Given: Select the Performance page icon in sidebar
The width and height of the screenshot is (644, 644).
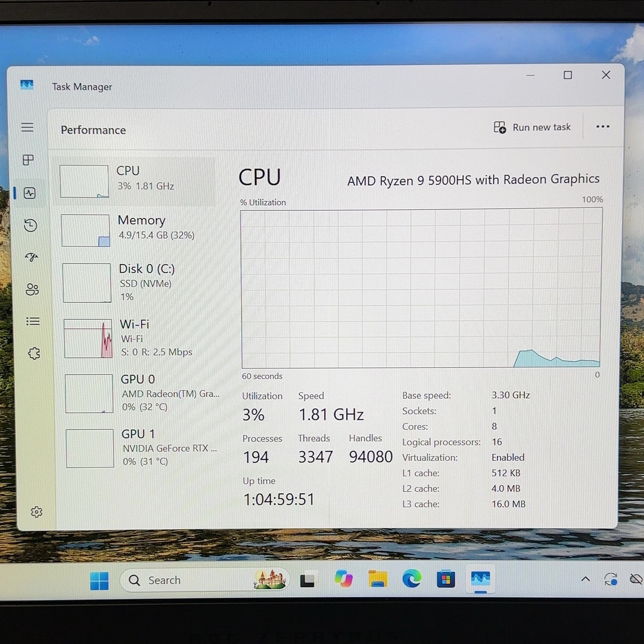Looking at the screenshot, I should tap(30, 193).
